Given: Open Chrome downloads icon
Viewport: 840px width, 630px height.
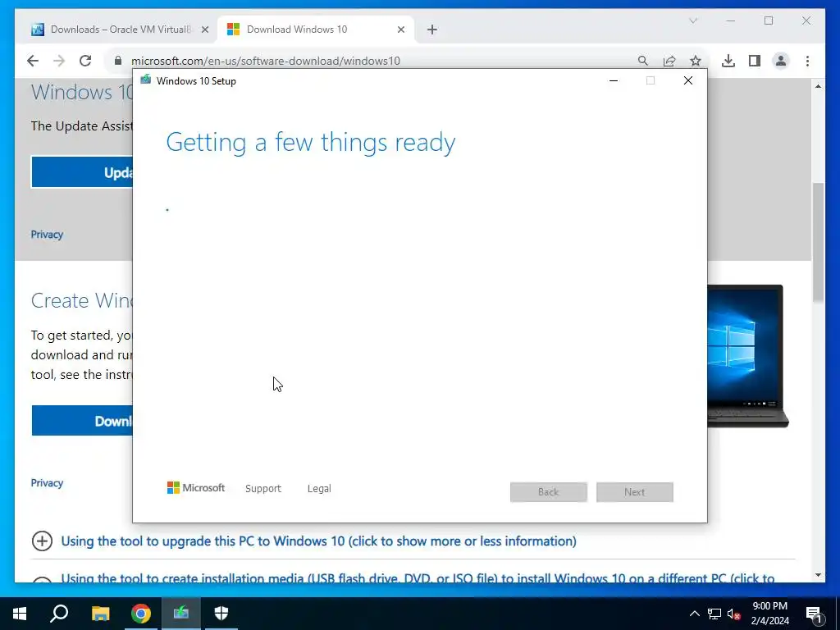Looking at the screenshot, I should click(728, 61).
